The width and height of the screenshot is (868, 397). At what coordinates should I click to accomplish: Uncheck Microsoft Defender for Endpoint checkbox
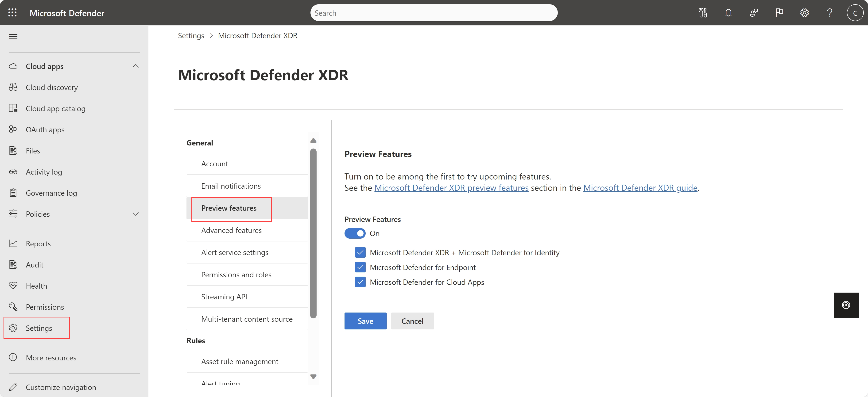pos(360,267)
